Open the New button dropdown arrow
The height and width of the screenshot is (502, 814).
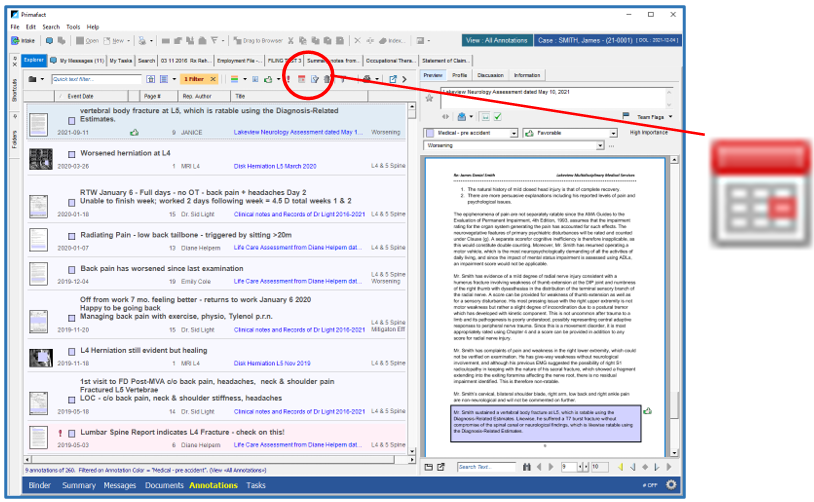(x=128, y=40)
